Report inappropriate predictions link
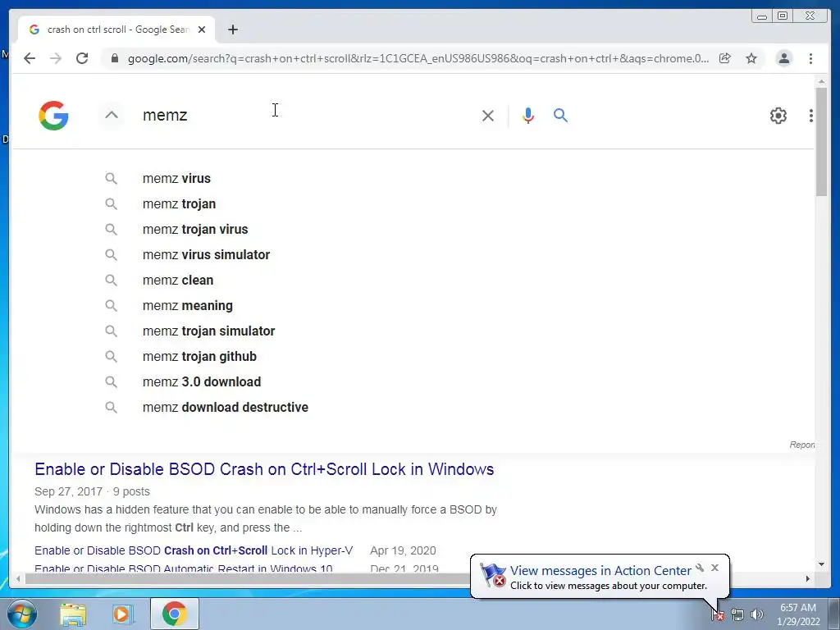 (801, 445)
